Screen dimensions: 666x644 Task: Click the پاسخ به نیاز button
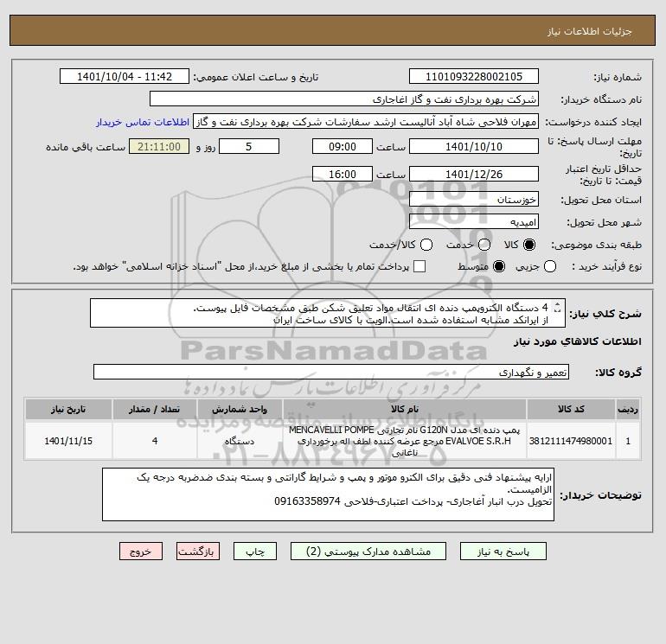[503, 552]
